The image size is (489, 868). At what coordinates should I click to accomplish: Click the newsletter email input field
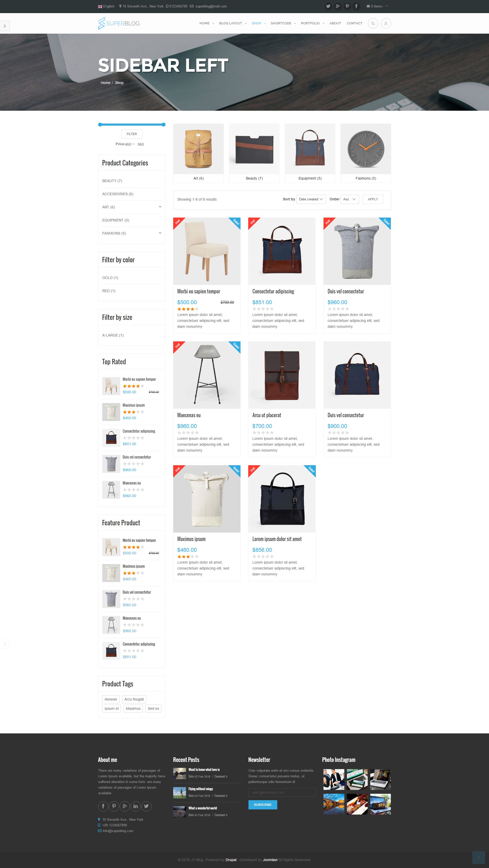[282, 792]
